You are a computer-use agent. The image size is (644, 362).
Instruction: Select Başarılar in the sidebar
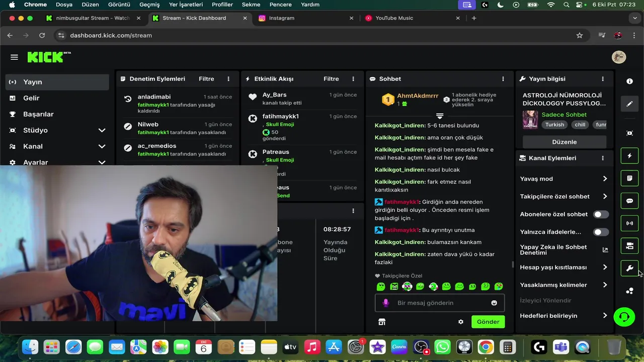[x=57, y=114]
